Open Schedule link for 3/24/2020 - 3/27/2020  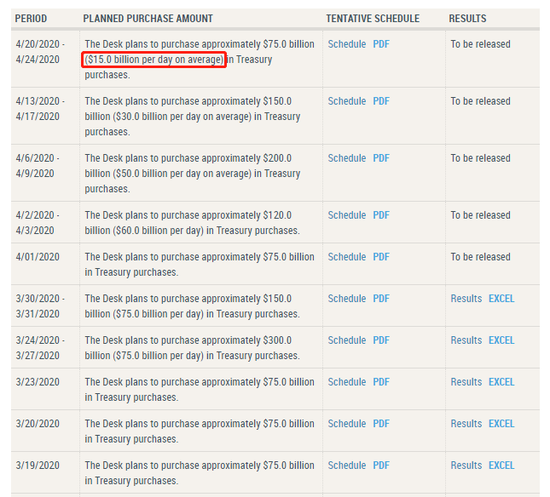347,340
